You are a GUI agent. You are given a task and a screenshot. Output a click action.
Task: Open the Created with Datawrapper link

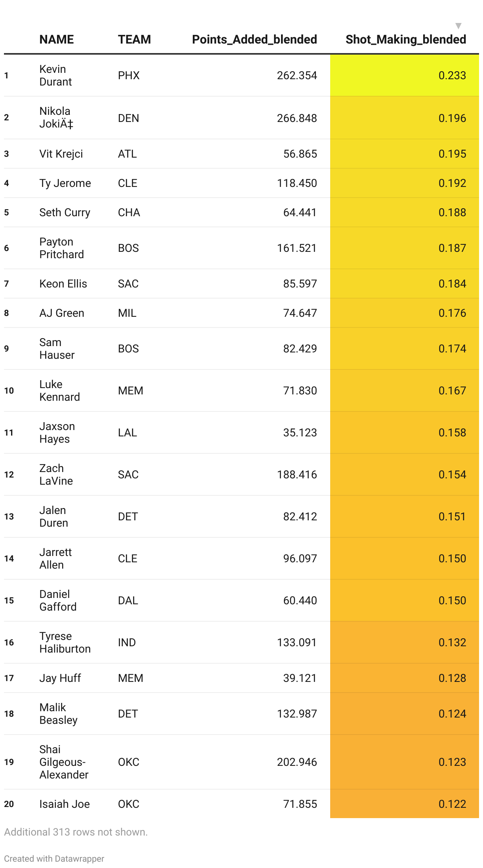point(54,858)
